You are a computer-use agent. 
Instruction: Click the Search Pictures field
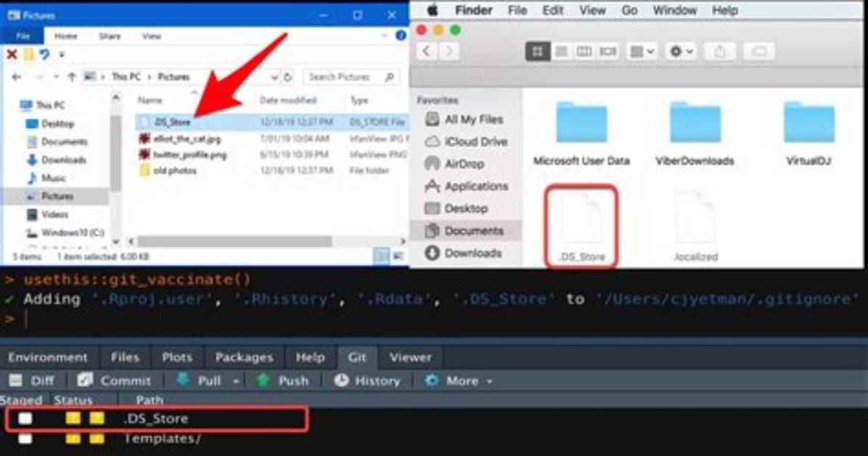(351, 77)
